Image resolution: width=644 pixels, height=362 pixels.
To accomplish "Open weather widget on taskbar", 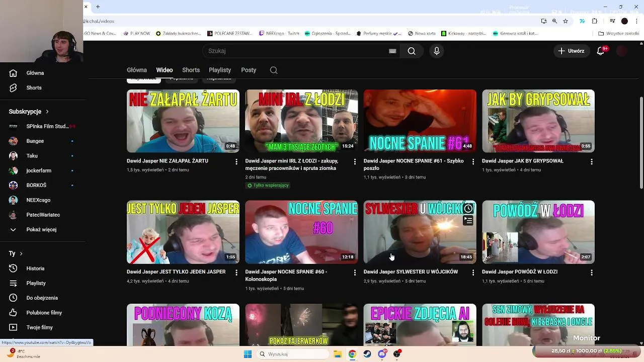I will coord(23,354).
